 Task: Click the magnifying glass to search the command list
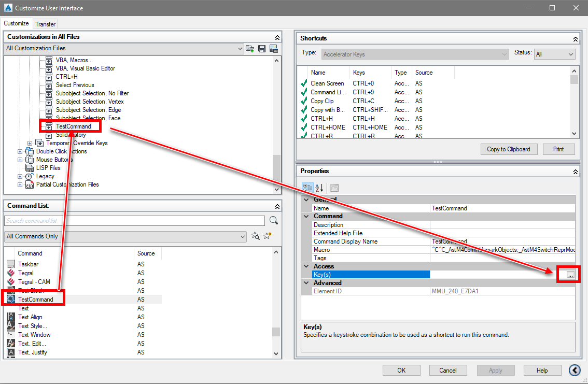click(x=274, y=220)
